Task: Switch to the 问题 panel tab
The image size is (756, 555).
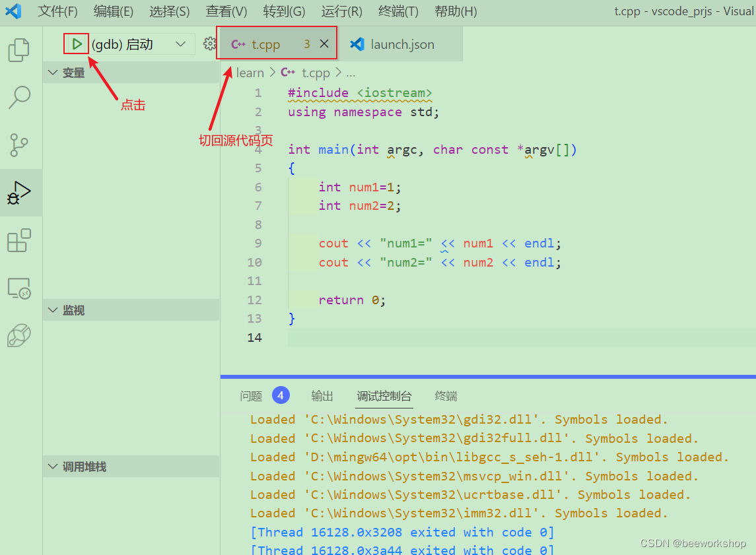Action: 251,396
